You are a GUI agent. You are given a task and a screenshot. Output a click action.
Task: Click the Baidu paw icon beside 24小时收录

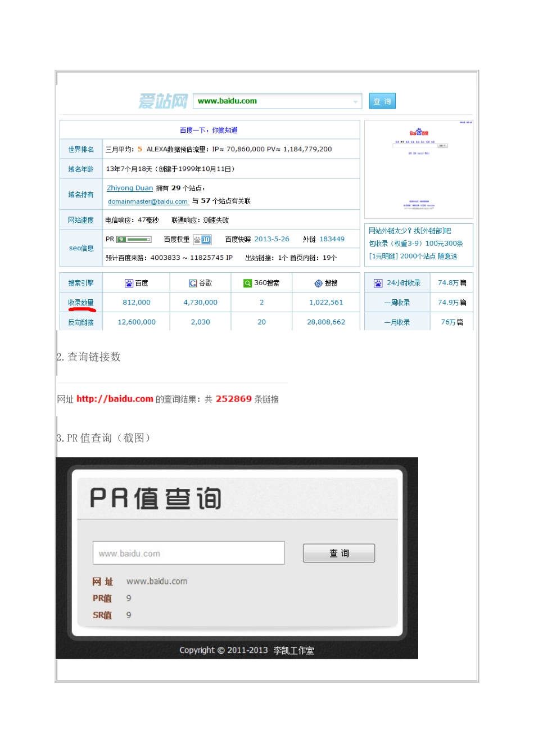(378, 283)
